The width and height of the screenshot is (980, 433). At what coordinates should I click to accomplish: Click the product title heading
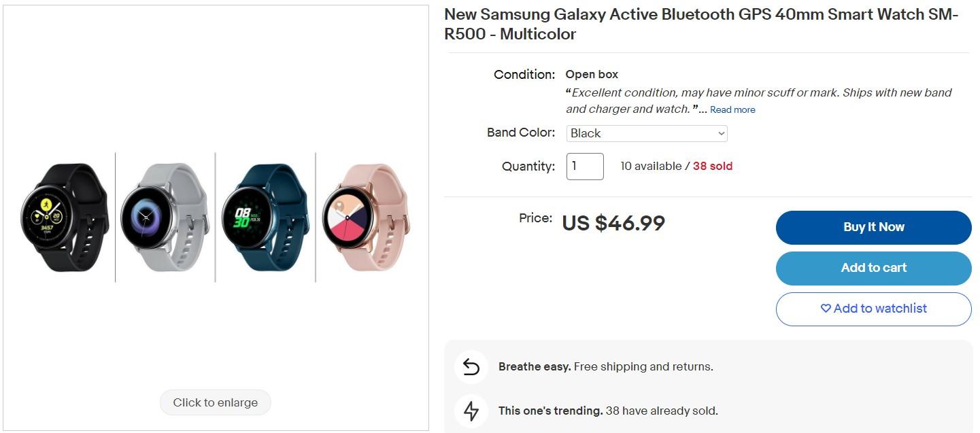[700, 24]
